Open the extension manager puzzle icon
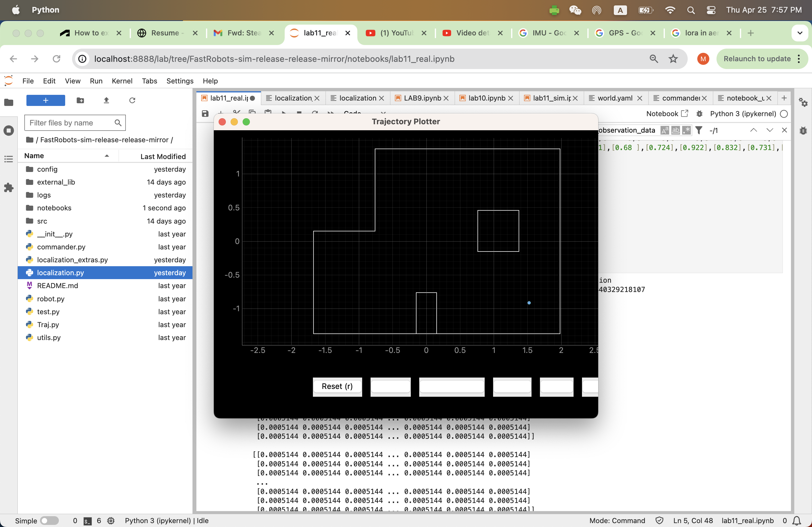This screenshot has width=812, height=527. 9,187
